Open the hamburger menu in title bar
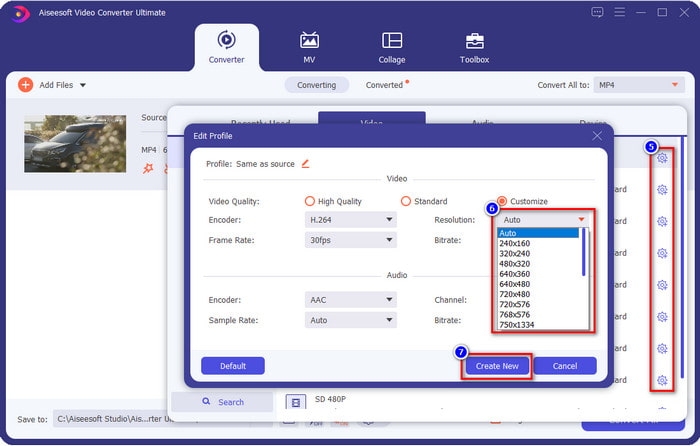This screenshot has height=446, width=700. coord(619,12)
